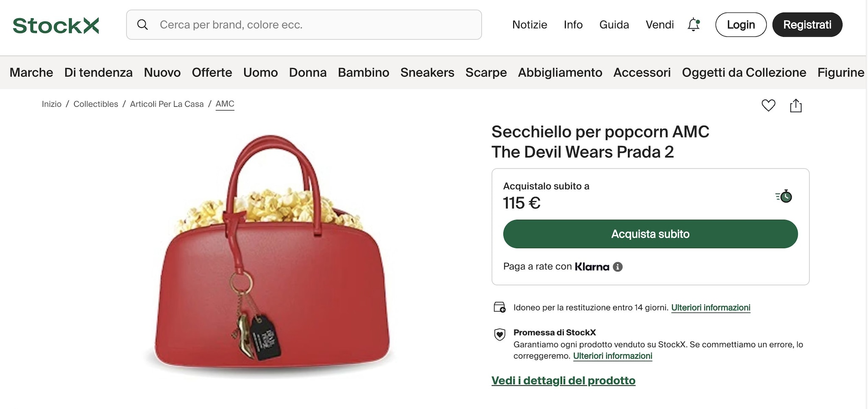Open Ulteriori informazioni about returns

pos(711,307)
